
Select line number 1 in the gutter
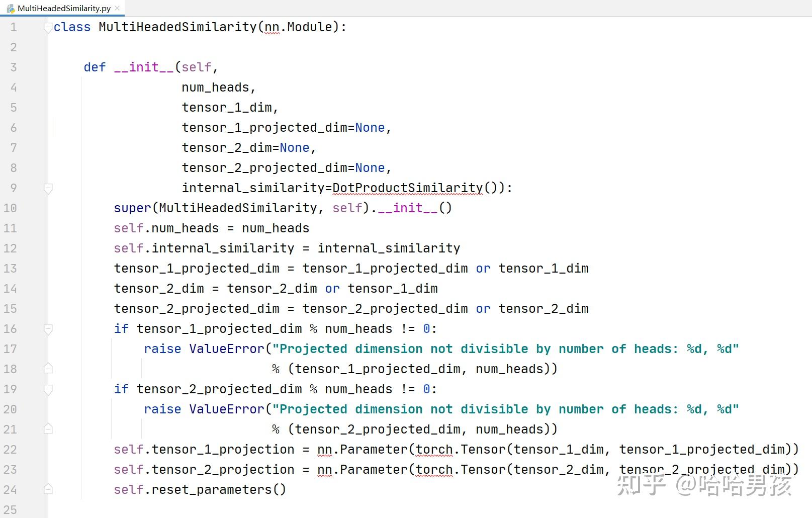point(13,27)
